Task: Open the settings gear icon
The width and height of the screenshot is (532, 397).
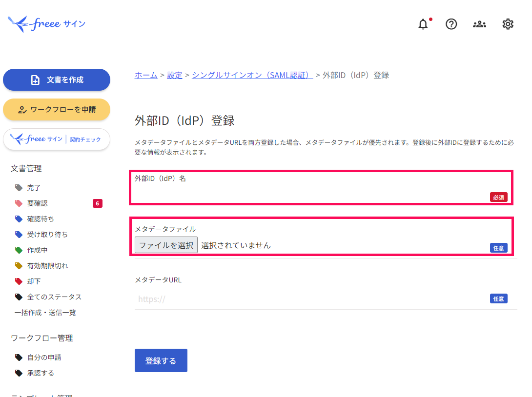Action: pyautogui.click(x=508, y=24)
